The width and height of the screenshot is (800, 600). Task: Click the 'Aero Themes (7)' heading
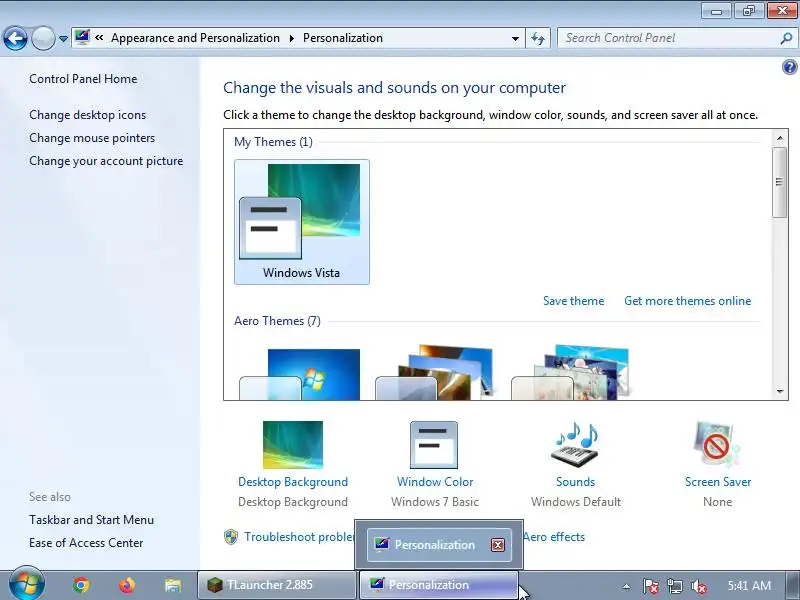(278, 321)
